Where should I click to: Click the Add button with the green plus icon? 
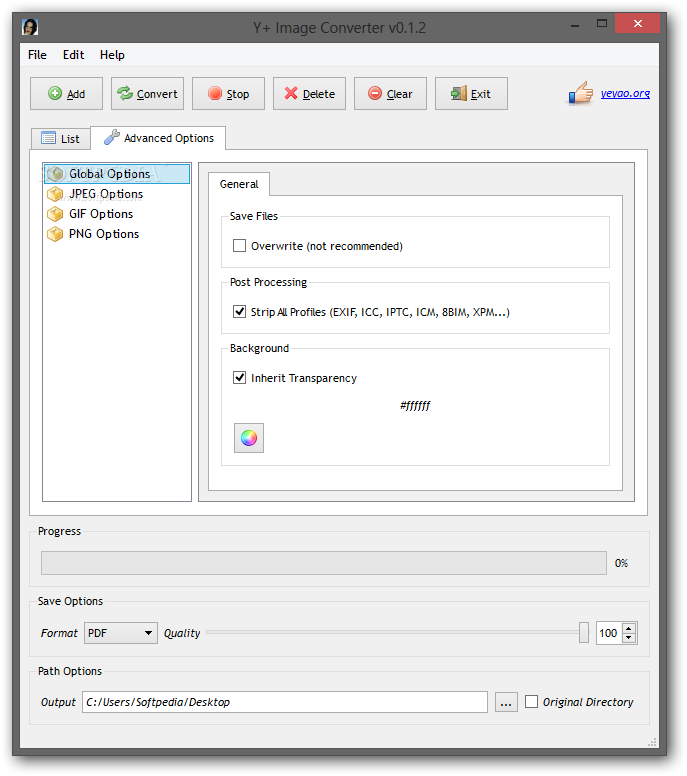pyautogui.click(x=66, y=94)
